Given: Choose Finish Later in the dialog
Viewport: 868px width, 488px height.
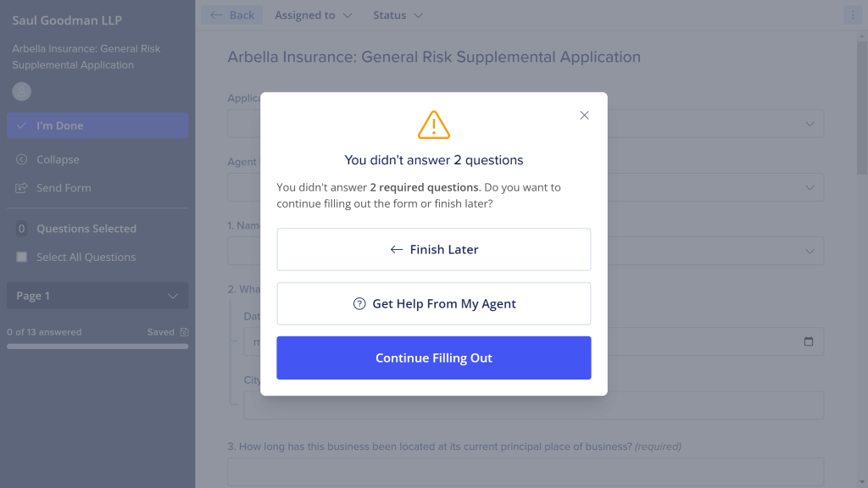Looking at the screenshot, I should point(433,250).
